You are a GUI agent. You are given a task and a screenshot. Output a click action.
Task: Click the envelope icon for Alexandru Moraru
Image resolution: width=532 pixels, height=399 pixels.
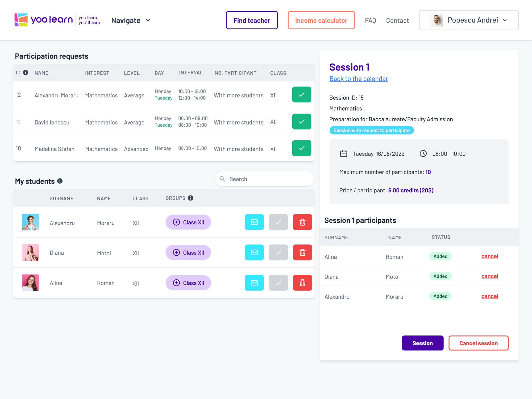(x=254, y=222)
